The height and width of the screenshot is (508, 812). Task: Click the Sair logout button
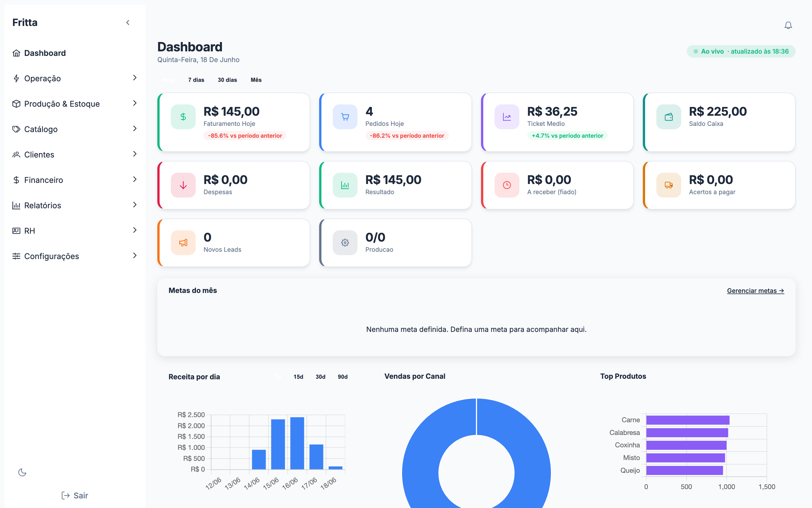[x=74, y=495]
